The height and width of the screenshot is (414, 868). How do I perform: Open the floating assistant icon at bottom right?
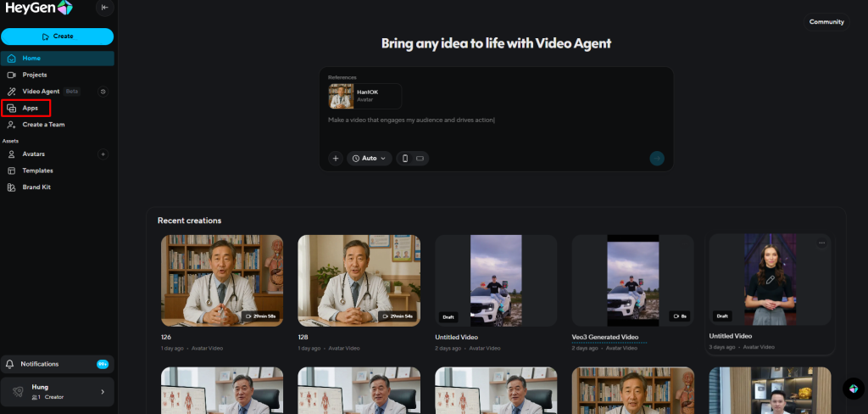point(854,388)
